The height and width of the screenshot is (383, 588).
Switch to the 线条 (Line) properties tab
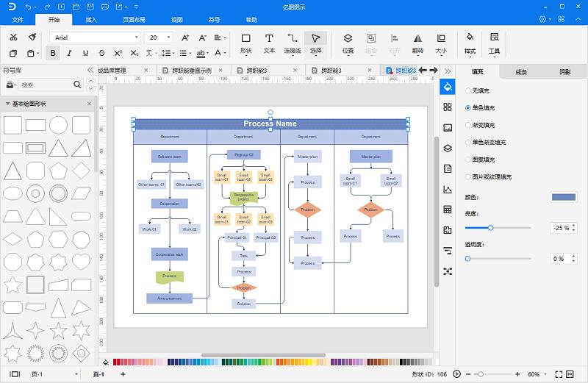[521, 72]
